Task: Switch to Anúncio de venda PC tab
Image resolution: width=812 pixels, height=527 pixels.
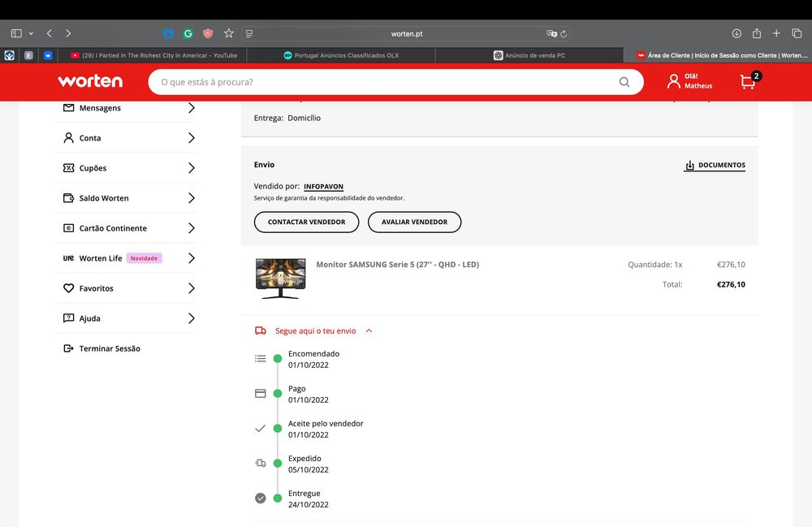Action: tap(529, 55)
